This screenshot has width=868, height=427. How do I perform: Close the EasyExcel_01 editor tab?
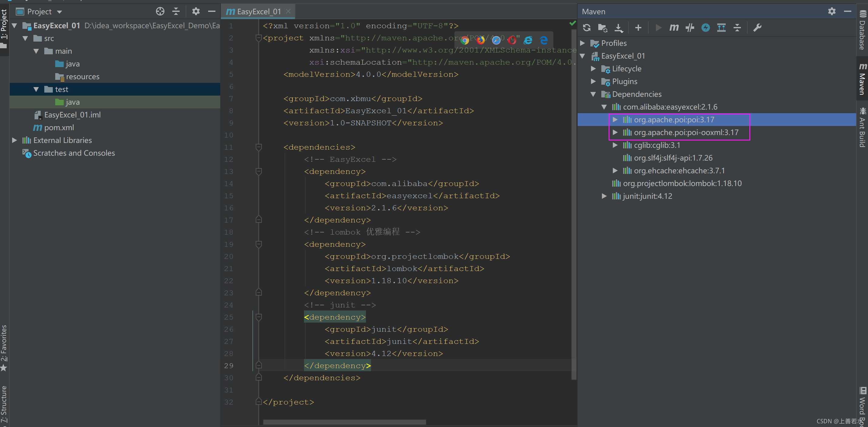pos(288,12)
